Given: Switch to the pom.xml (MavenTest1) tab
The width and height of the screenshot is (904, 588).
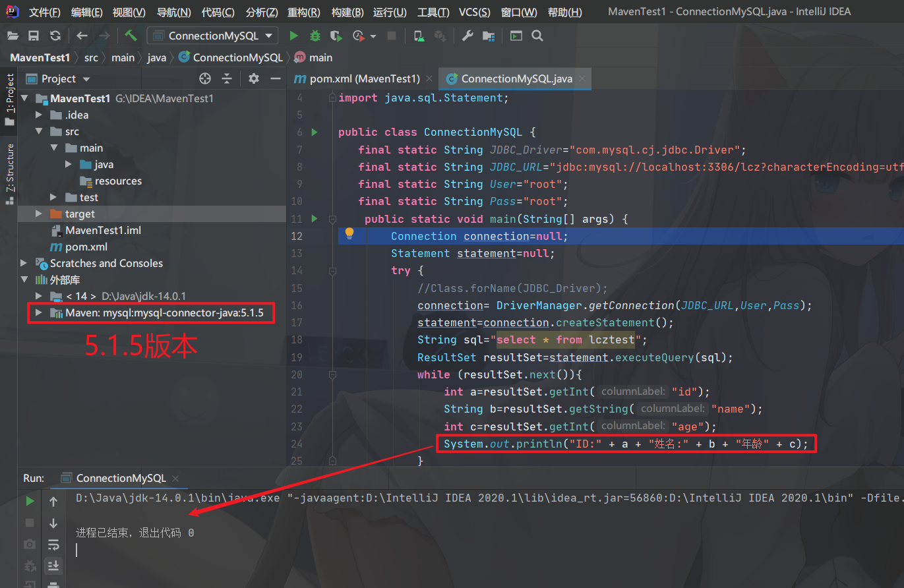Looking at the screenshot, I should (x=362, y=78).
